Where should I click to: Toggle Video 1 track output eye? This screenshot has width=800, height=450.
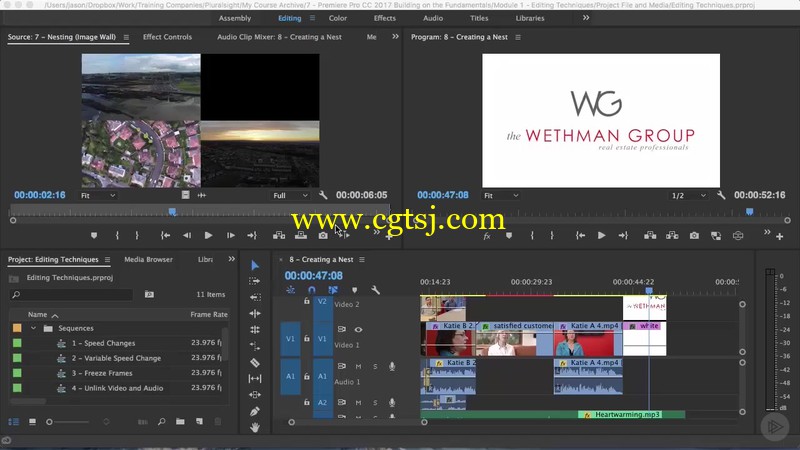click(x=359, y=330)
